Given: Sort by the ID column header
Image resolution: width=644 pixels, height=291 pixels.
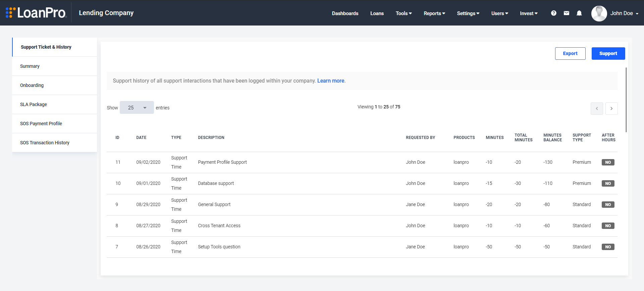Looking at the screenshot, I should 117,138.
